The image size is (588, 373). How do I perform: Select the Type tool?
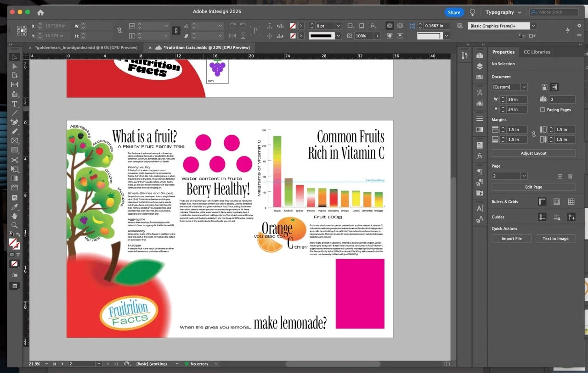[15, 104]
